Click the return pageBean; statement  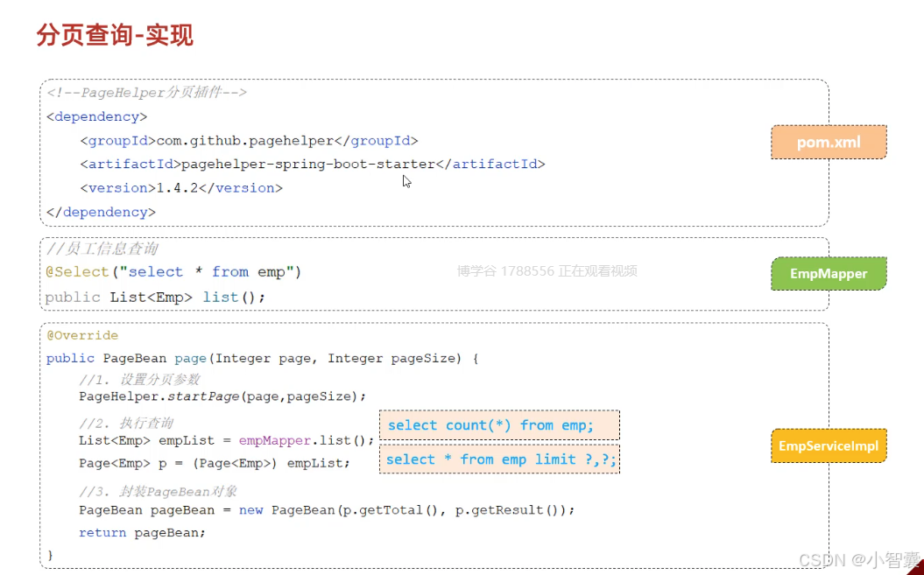[142, 533]
